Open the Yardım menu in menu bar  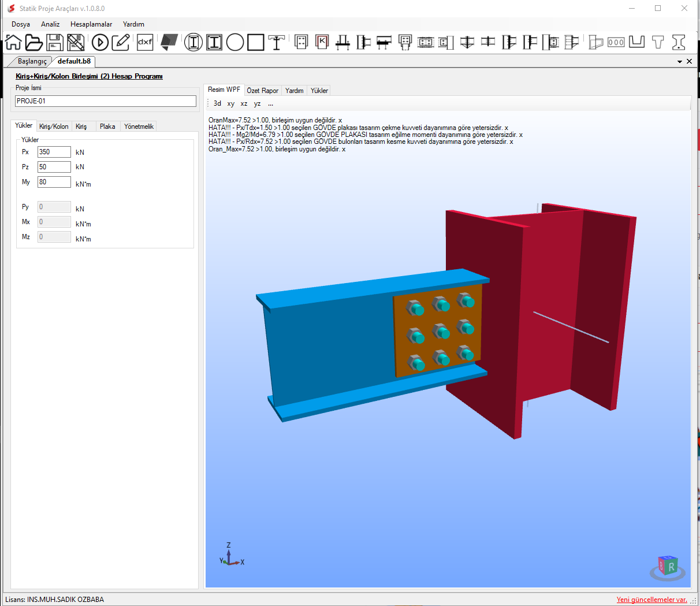click(133, 24)
